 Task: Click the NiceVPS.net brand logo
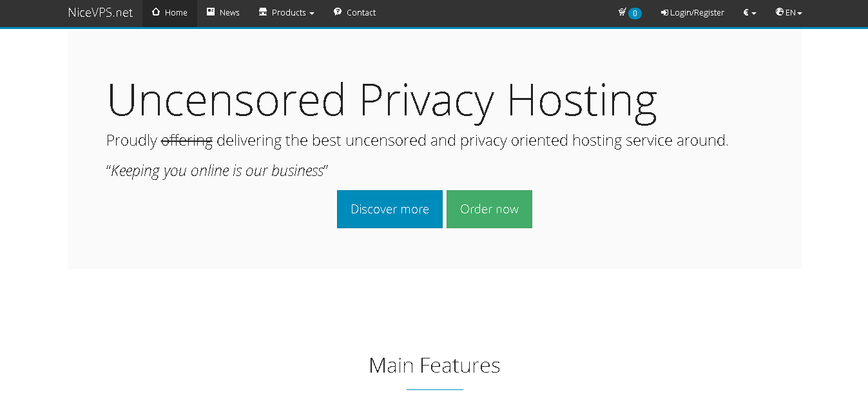[x=101, y=13]
